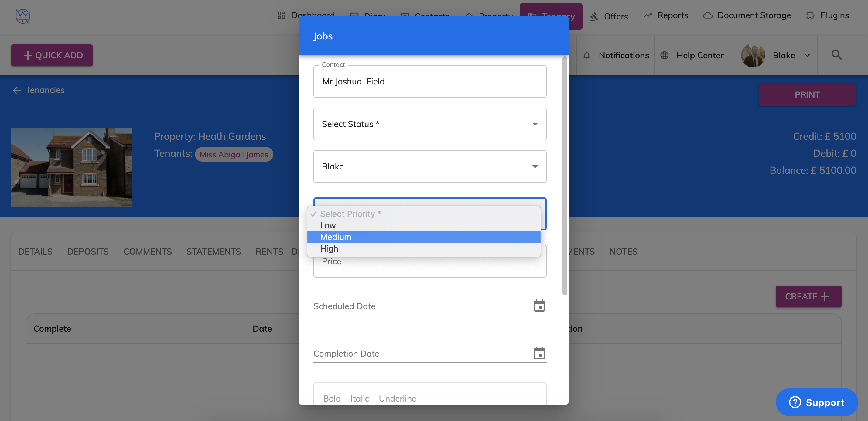Click the app logo icon
This screenshot has width=868, height=421.
(x=23, y=16)
